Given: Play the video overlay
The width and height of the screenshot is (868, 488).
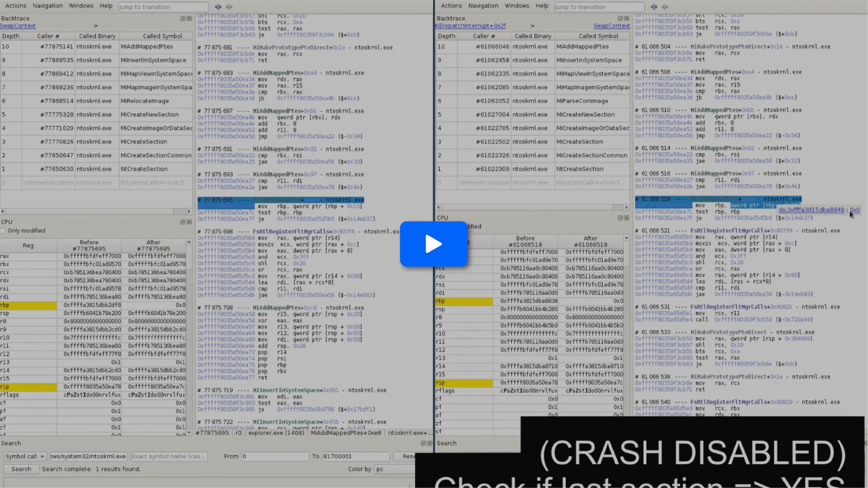Looking at the screenshot, I should [434, 244].
